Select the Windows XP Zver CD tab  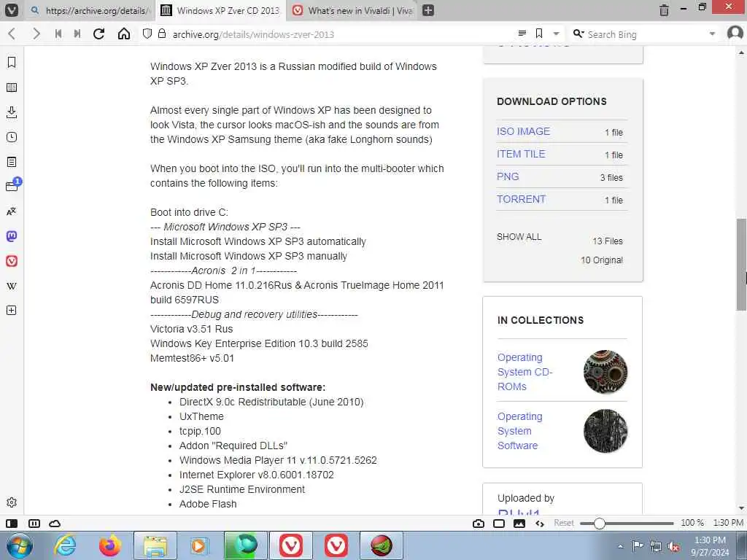[221, 10]
